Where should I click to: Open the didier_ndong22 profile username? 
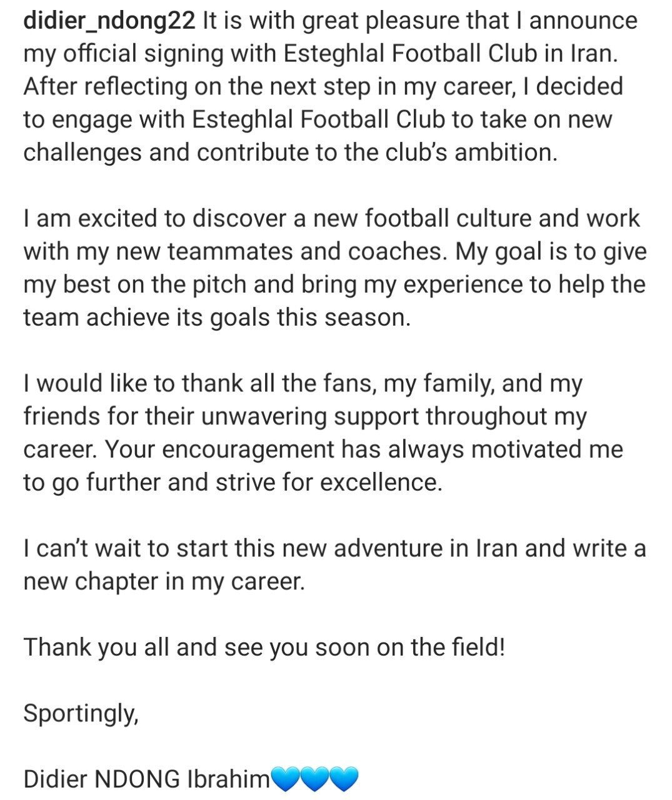(110, 21)
